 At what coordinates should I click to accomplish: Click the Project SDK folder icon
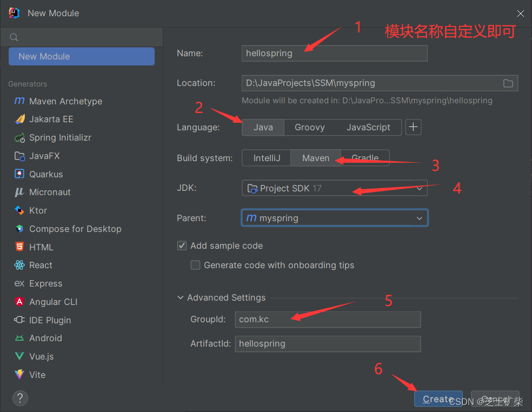[252, 188]
